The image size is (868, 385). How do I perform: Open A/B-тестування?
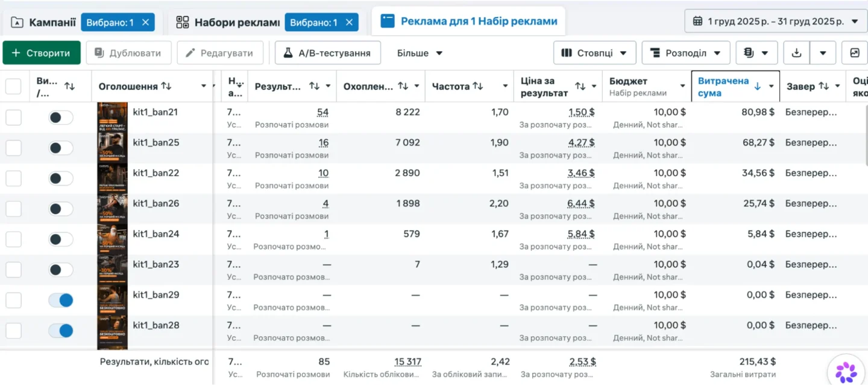click(x=327, y=53)
